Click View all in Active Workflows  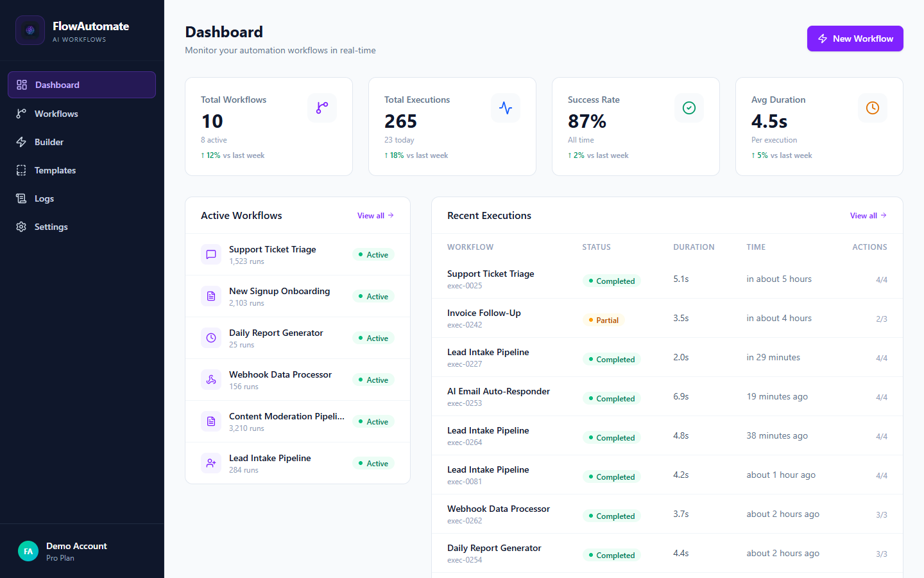pos(375,216)
